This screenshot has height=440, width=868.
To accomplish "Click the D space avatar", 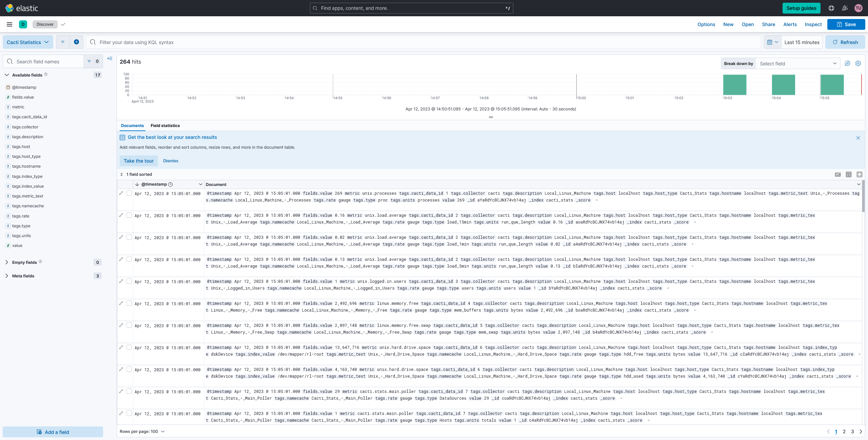I will pos(23,24).
